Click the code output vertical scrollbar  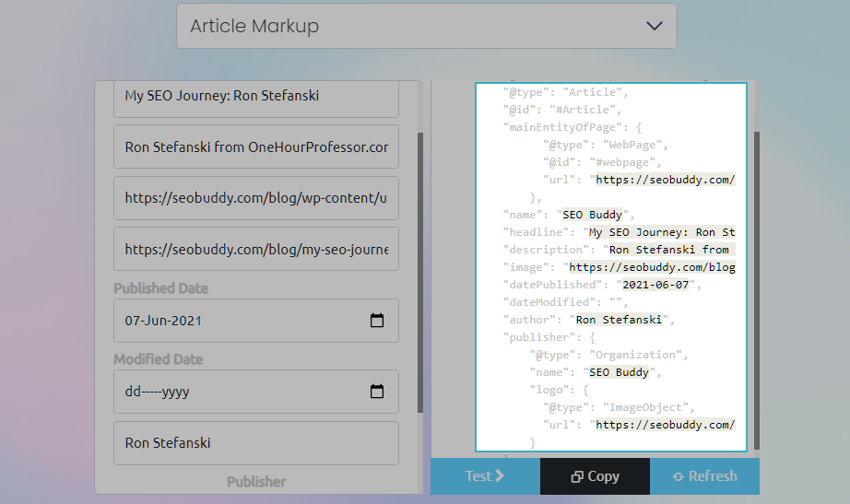pyautogui.click(x=757, y=290)
